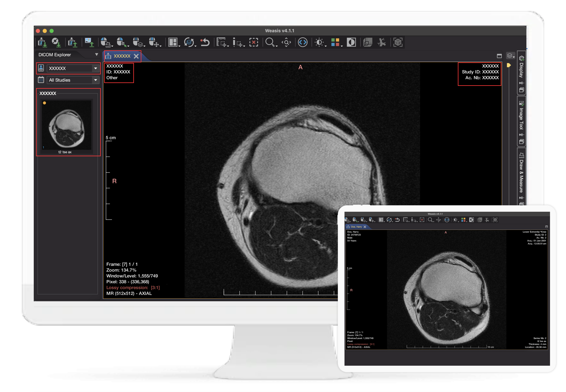566x392 pixels.
Task: Toggle the inverse contrast icon
Action: point(351,42)
